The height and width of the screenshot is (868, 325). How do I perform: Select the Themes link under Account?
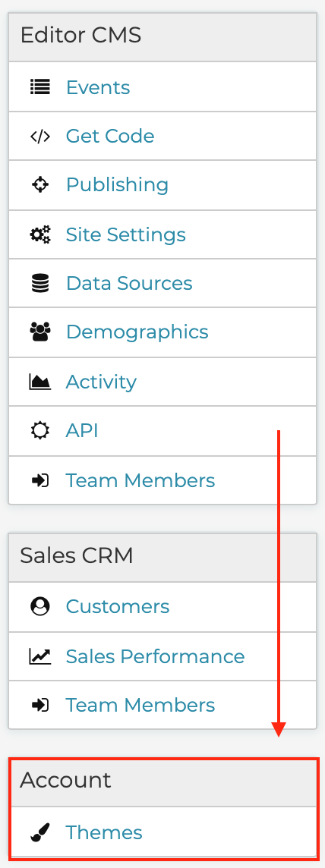point(104,832)
